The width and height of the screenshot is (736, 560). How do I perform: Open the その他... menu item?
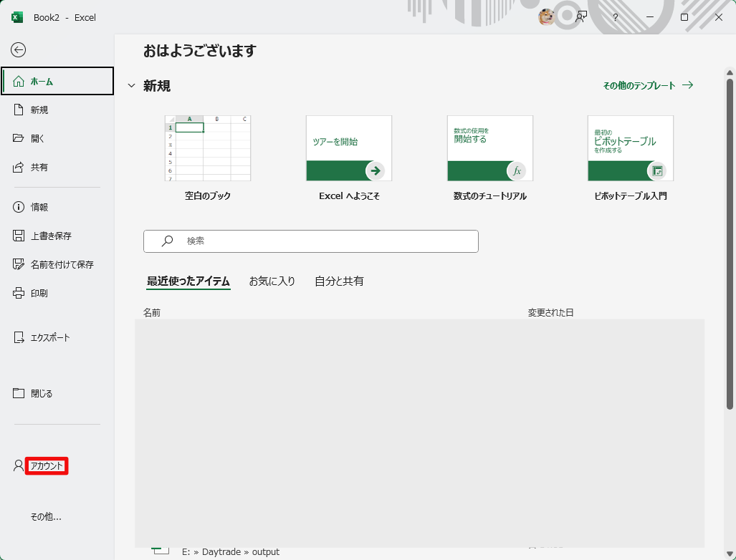click(46, 516)
